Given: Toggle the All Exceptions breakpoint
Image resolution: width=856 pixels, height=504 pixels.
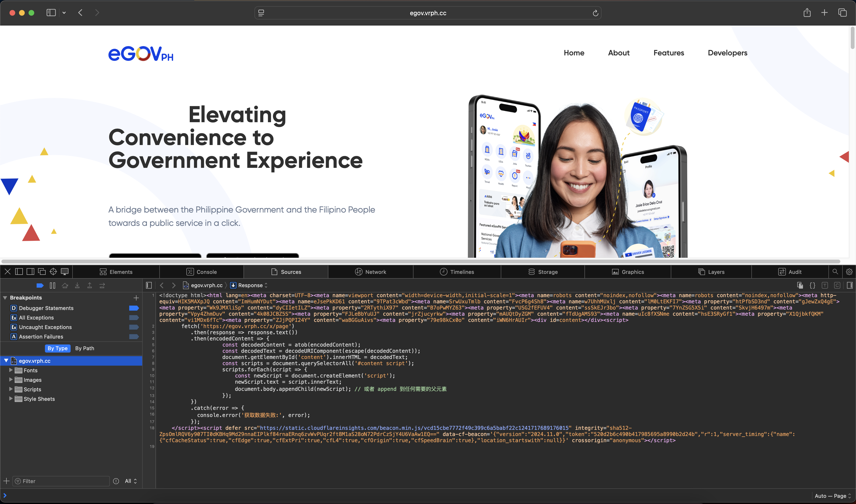Looking at the screenshot, I should [x=134, y=318].
